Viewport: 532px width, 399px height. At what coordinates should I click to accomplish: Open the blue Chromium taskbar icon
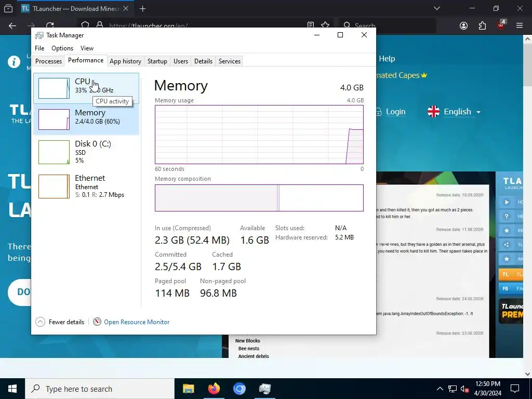tap(239, 389)
